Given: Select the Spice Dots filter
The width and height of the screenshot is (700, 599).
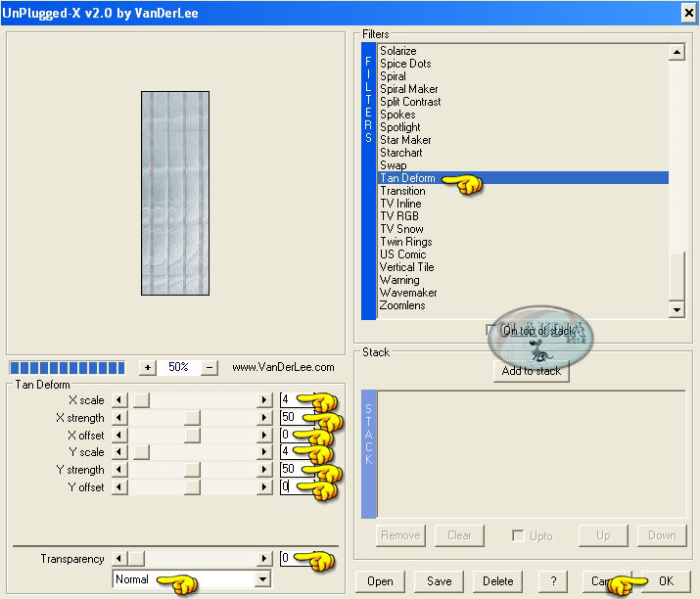Looking at the screenshot, I should point(405,64).
